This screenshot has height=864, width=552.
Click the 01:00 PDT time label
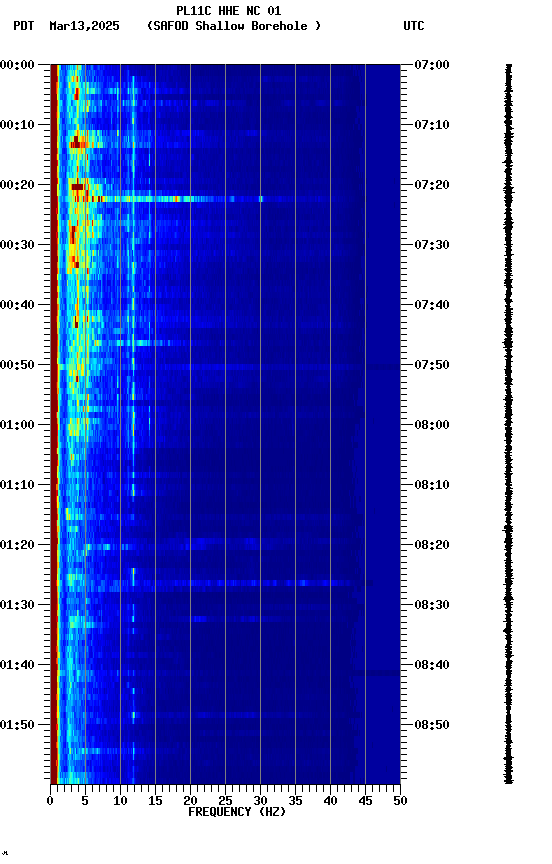[17, 425]
